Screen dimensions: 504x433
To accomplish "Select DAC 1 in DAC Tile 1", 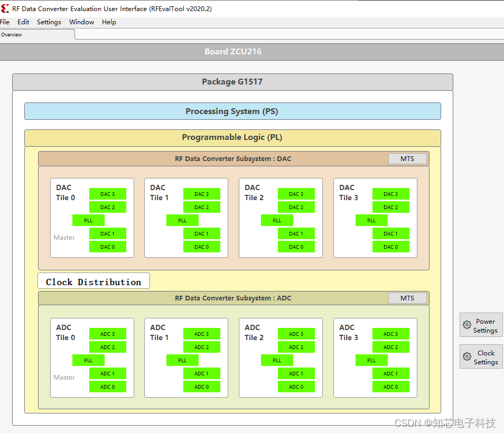I will tap(201, 233).
